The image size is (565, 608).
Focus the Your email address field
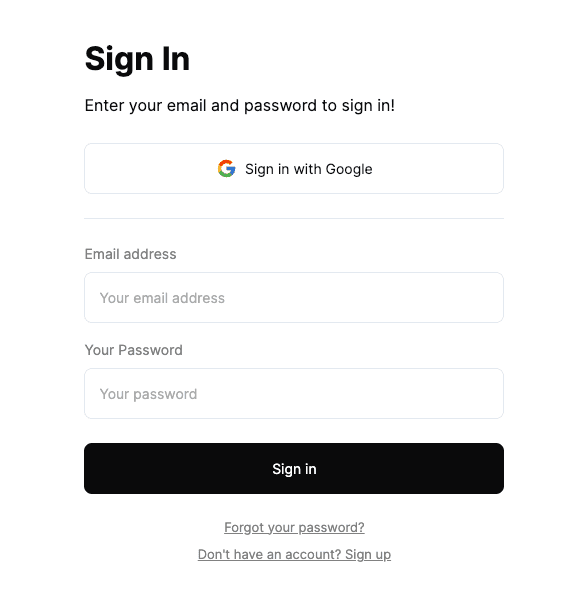pyautogui.click(x=294, y=297)
